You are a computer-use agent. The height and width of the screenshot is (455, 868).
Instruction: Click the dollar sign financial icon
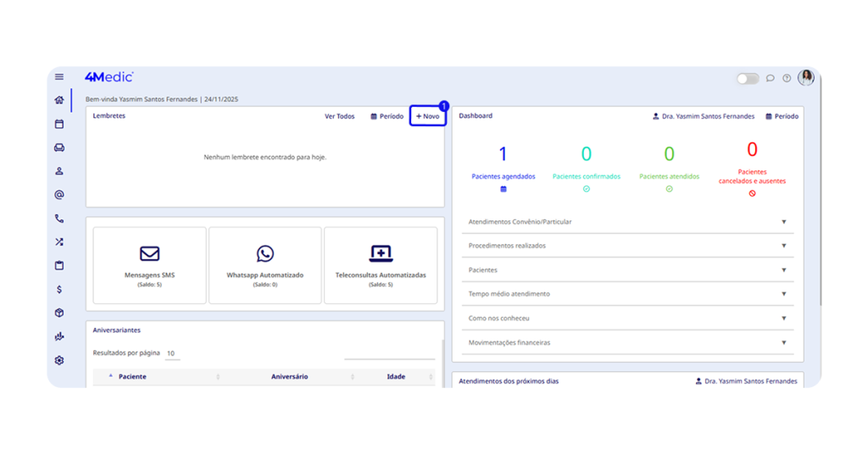coord(59,289)
